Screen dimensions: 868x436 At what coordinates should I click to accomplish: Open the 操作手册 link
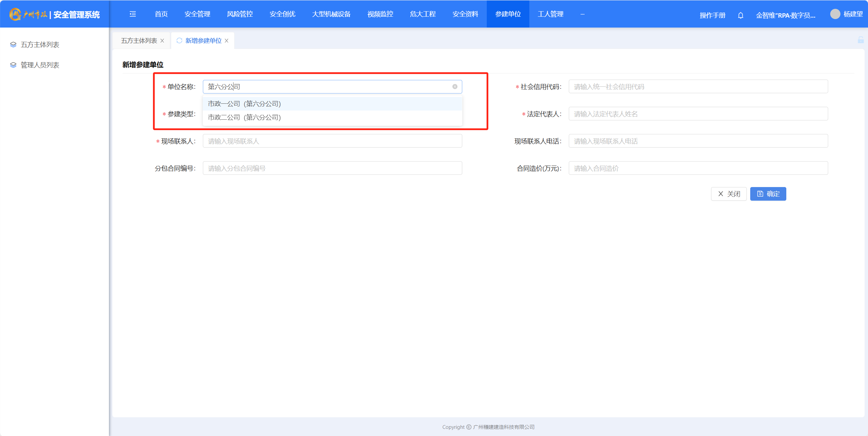point(712,15)
